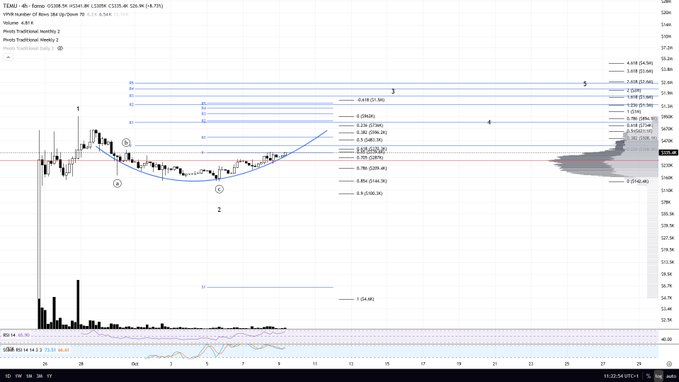Click the -0.618 ($1.5M) Fibonacci extension label

point(371,100)
